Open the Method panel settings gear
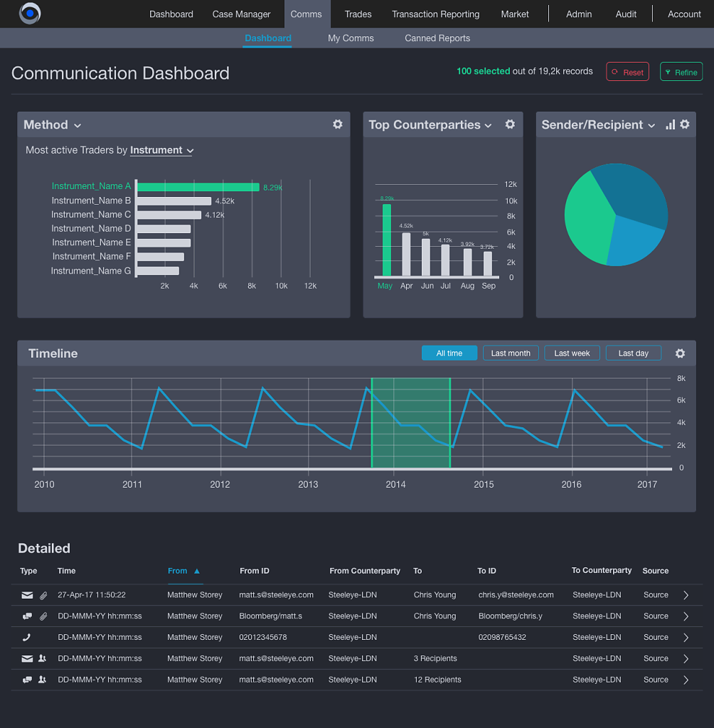This screenshot has width=714, height=728. click(338, 124)
